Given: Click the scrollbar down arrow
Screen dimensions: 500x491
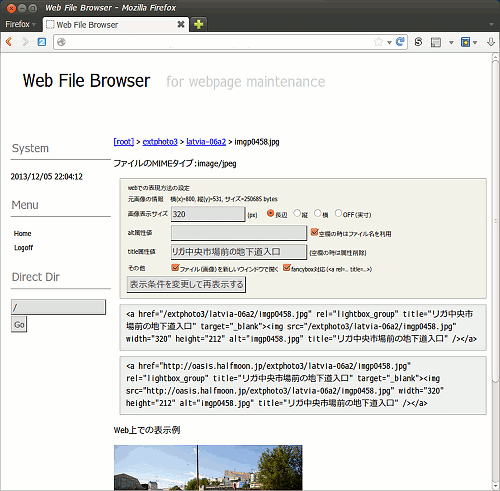Looking at the screenshot, I should pyautogui.click(x=495, y=486).
